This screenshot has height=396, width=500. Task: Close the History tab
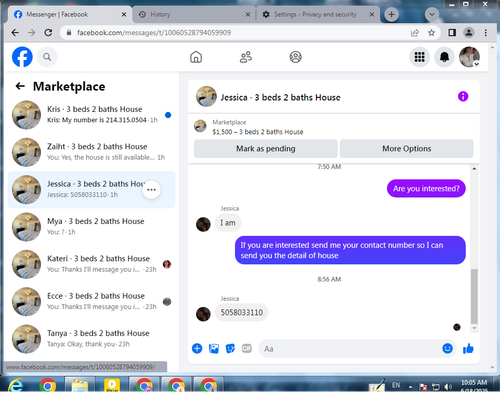(x=248, y=14)
